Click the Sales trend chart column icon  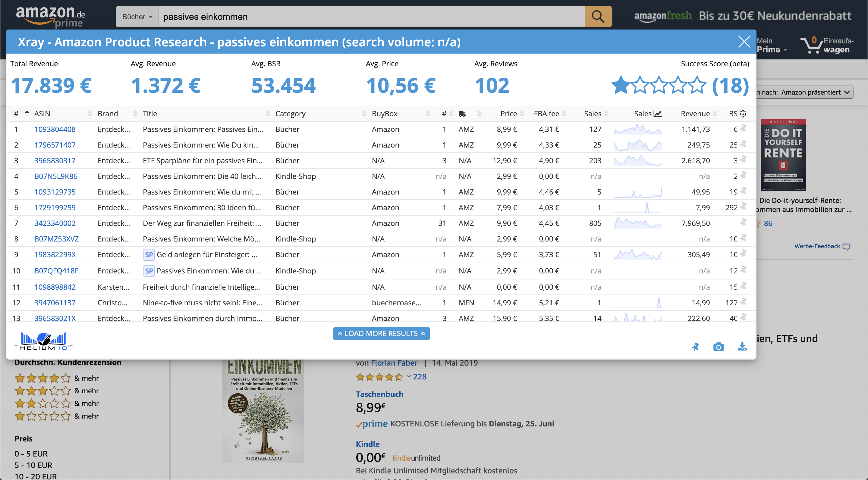click(x=657, y=114)
